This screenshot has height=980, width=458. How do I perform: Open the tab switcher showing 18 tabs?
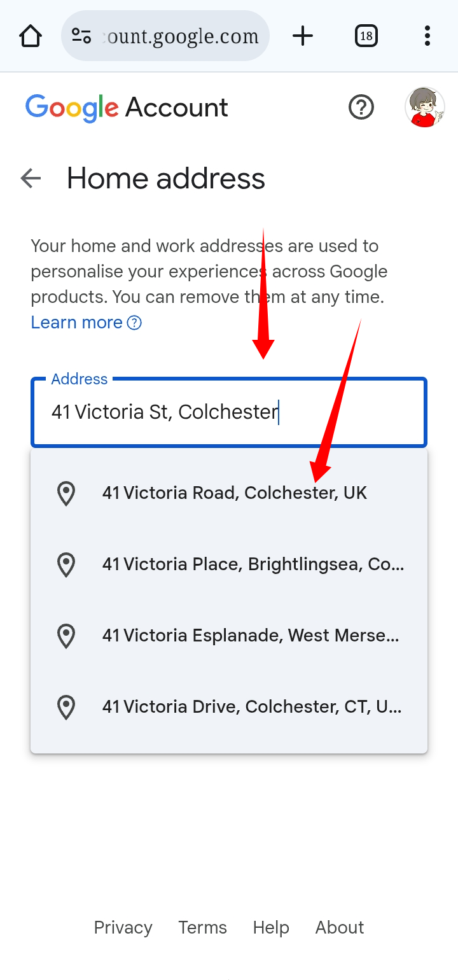pos(366,36)
